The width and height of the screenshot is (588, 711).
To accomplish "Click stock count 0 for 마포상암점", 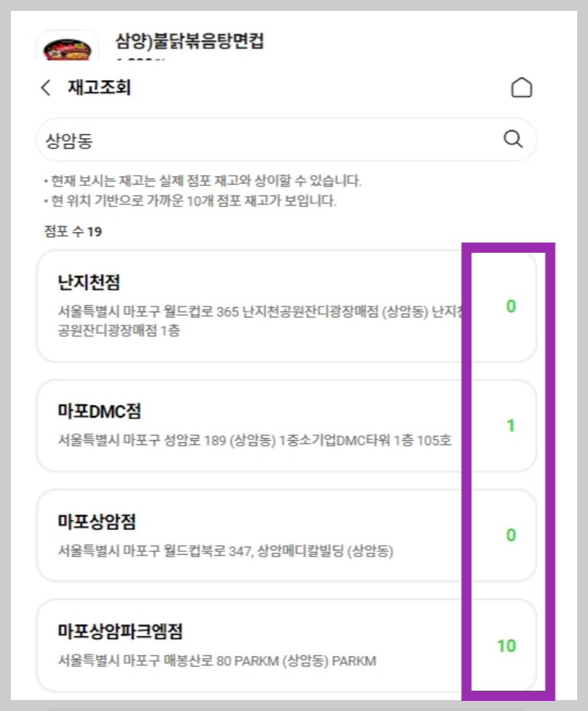I will point(511,535).
